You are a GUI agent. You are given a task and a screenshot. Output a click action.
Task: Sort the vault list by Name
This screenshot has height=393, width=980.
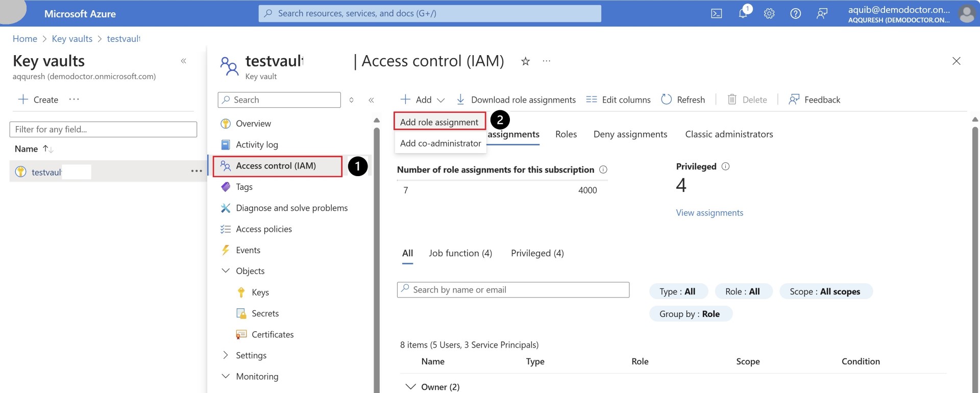[x=34, y=149]
